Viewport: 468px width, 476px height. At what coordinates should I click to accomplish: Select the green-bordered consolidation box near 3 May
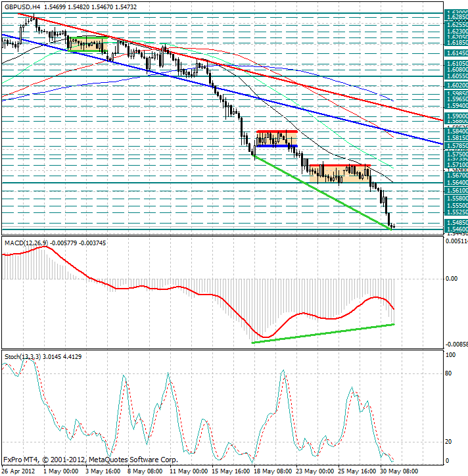(87, 44)
